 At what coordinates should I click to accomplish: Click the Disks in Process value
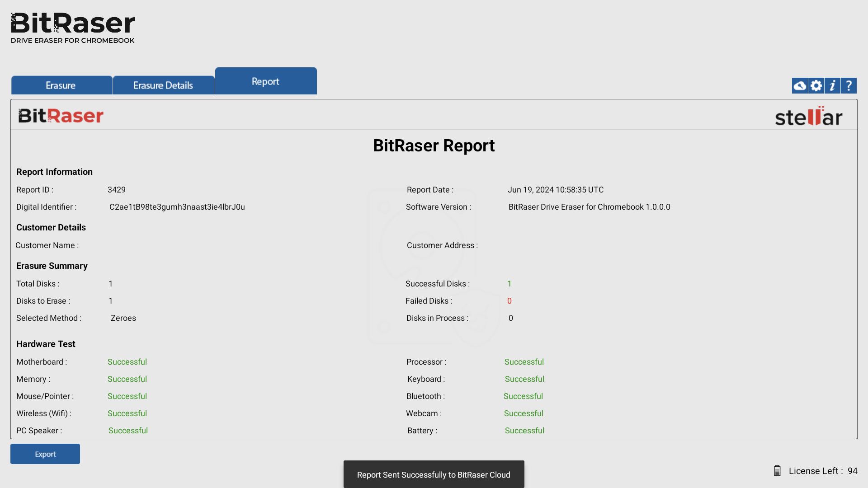(x=511, y=318)
